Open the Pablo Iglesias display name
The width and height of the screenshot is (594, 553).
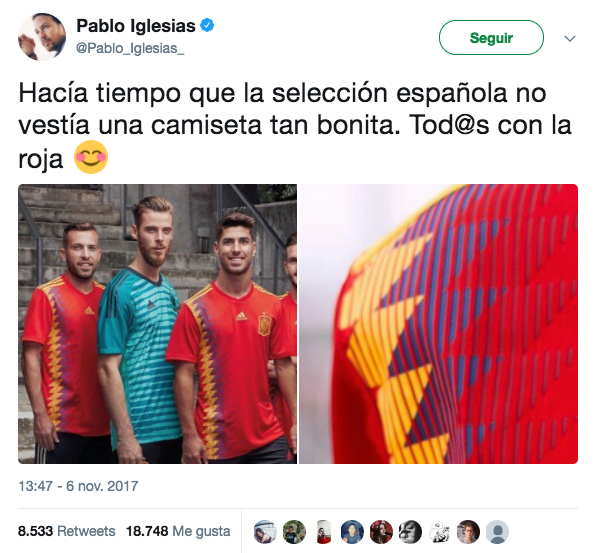[x=136, y=26]
